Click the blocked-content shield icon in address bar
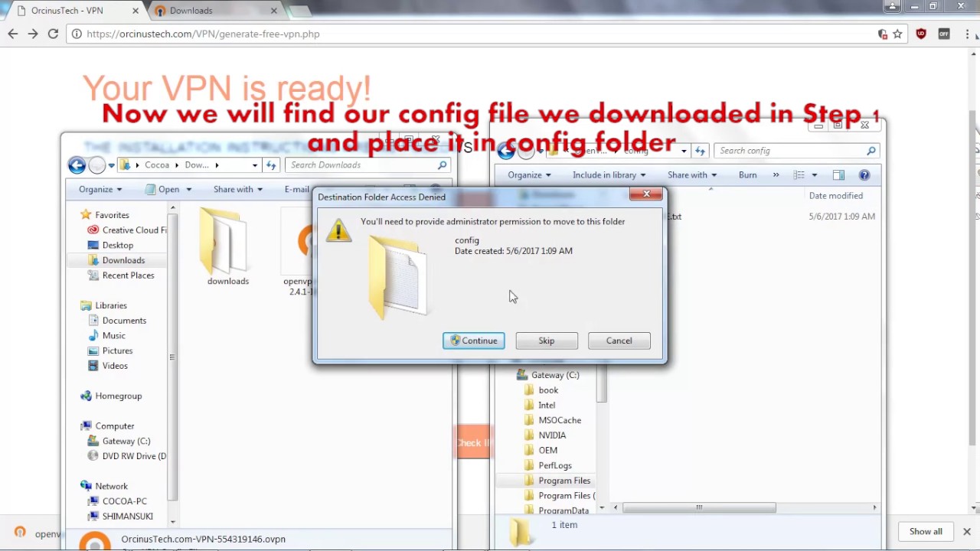 click(882, 34)
